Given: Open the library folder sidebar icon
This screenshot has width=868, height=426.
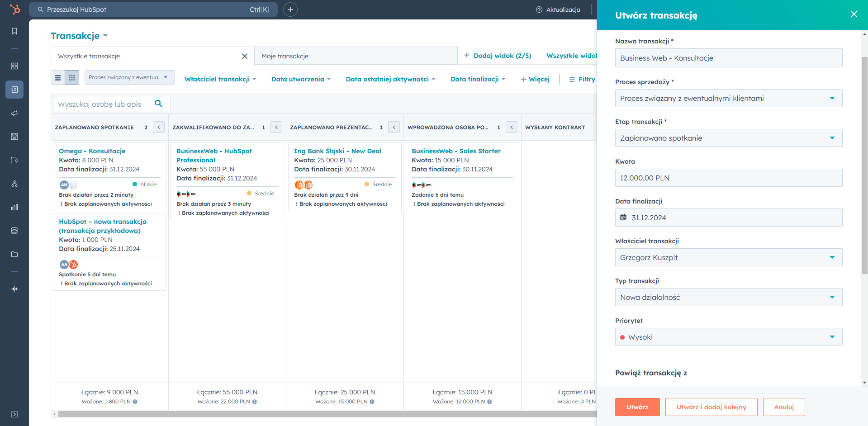Looking at the screenshot, I should [x=14, y=254].
